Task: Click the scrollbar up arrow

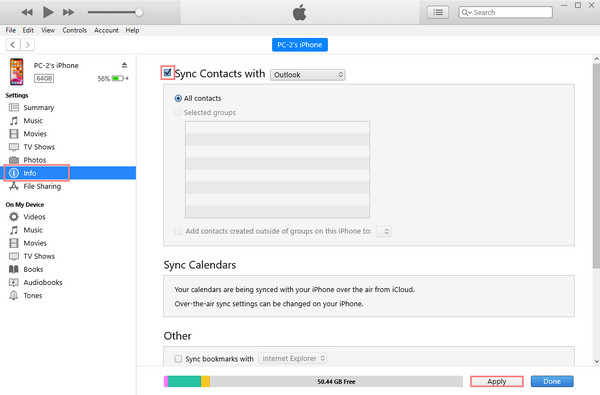Action: pos(596,59)
